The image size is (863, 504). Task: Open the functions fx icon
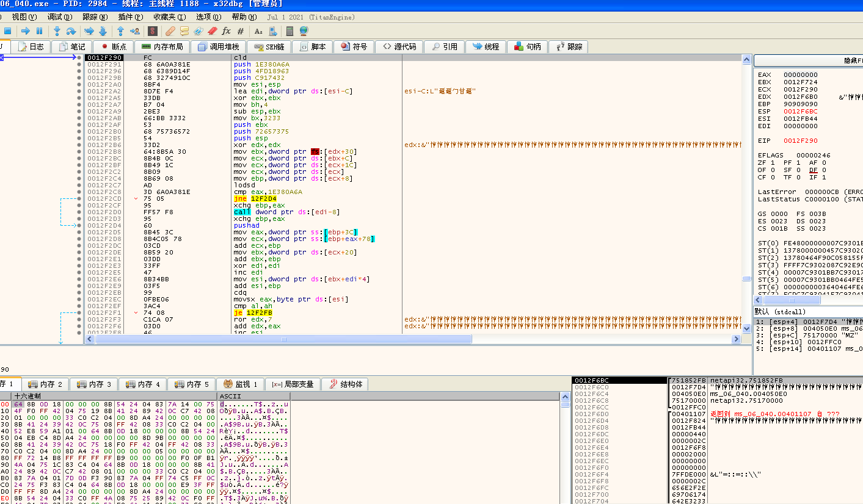pyautogui.click(x=226, y=31)
